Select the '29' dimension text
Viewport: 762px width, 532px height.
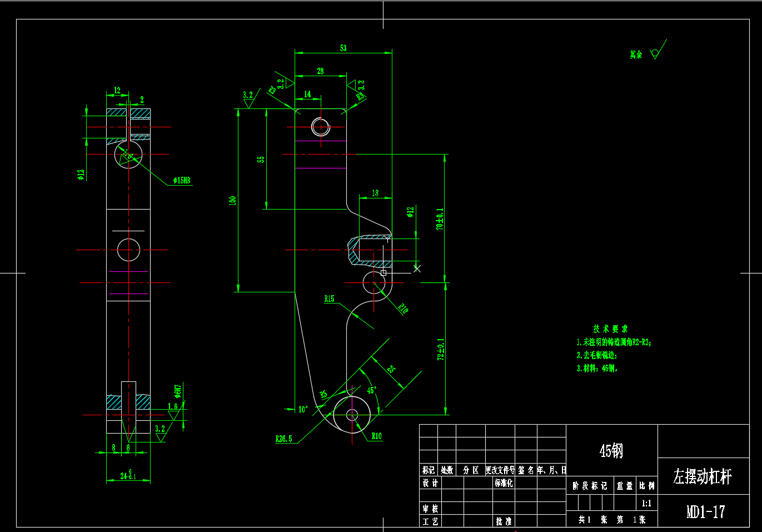[x=320, y=71]
